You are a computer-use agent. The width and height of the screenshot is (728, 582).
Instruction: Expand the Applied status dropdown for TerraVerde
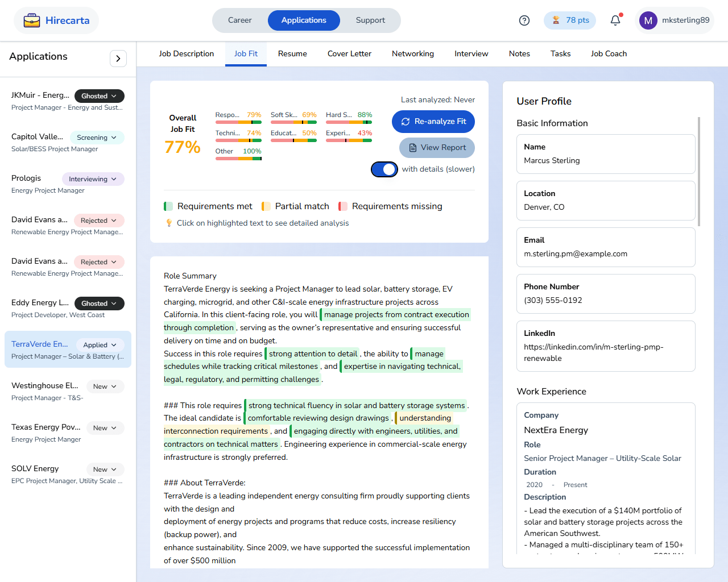[100, 345]
